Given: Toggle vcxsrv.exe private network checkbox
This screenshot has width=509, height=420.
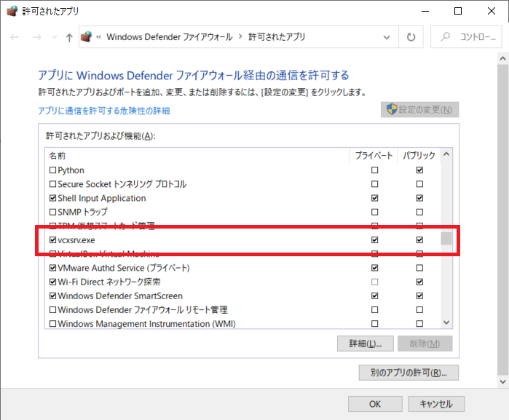Looking at the screenshot, I should (374, 240).
